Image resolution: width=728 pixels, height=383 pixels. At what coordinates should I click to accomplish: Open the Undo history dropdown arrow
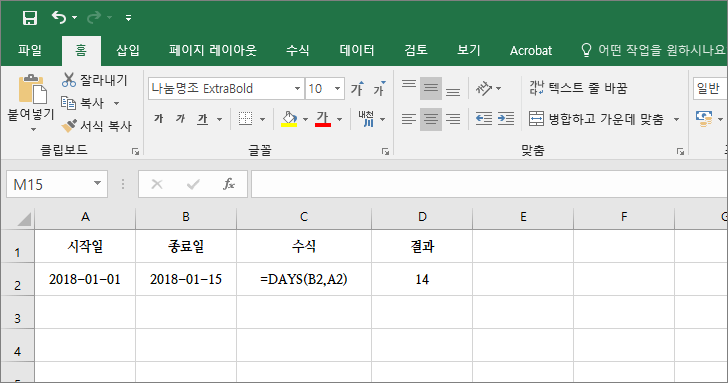click(74, 18)
